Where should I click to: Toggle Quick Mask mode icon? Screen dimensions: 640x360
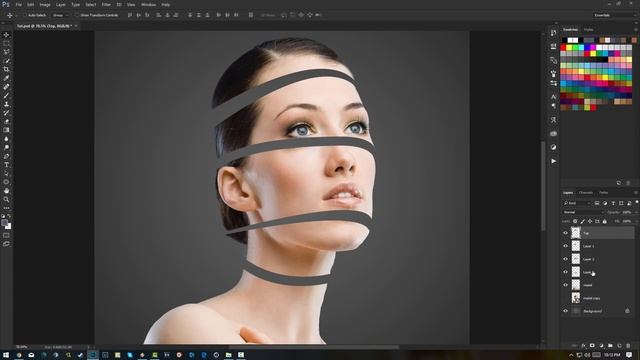click(6, 235)
